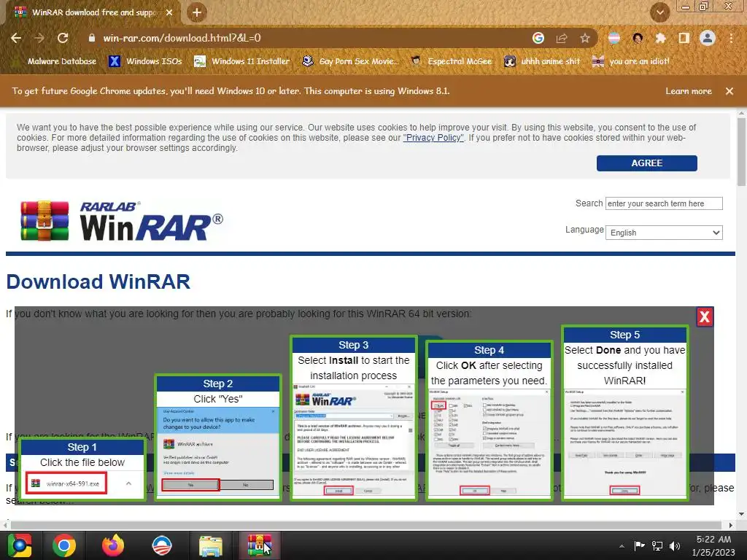Open the tab search dropdown

659,12
